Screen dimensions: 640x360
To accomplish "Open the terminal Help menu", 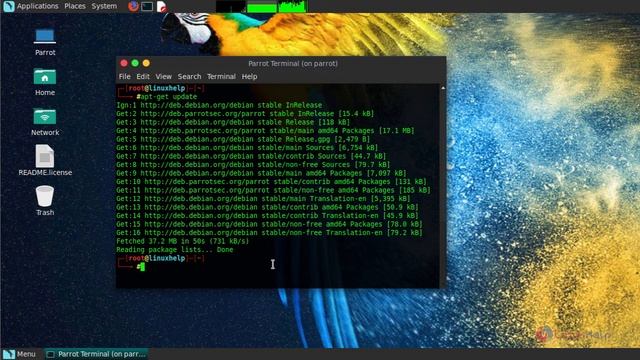I will click(x=249, y=76).
